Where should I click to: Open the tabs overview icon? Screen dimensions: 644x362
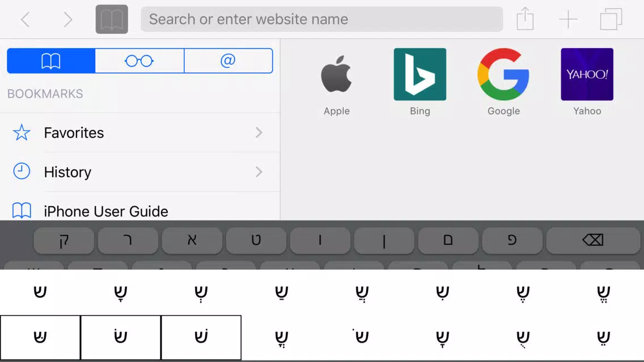(611, 19)
